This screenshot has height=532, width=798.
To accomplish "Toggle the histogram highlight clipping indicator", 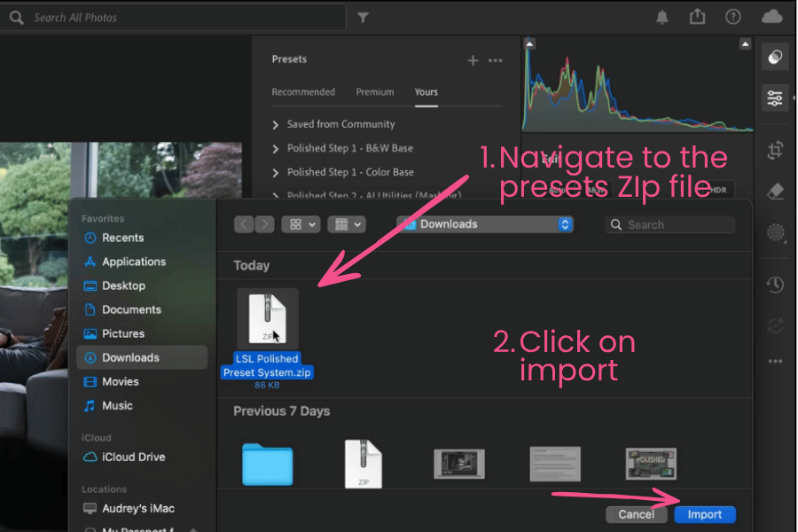I will tap(745, 44).
